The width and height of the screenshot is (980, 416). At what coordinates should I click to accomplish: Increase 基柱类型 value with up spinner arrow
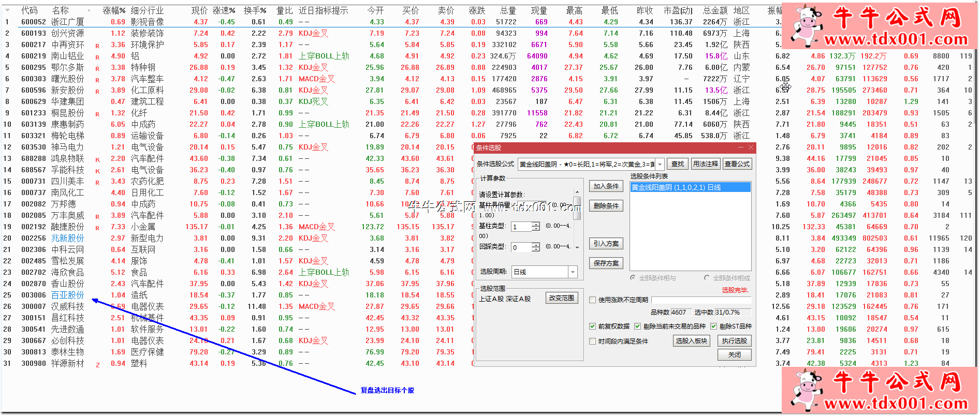coord(536,225)
